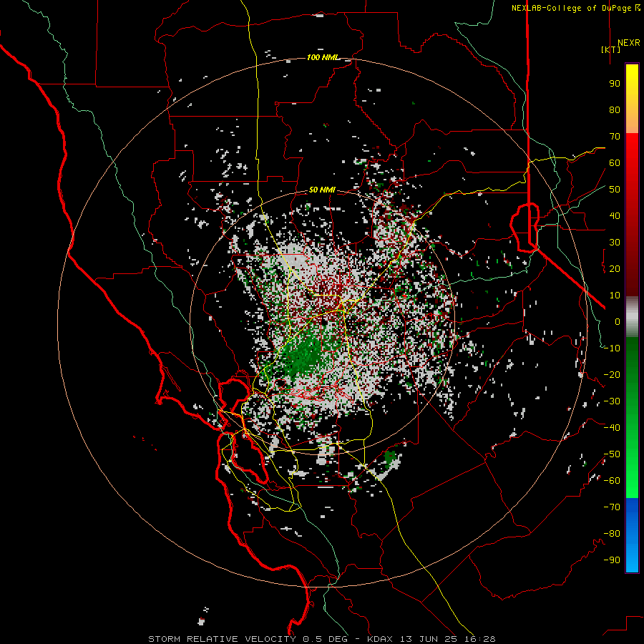The height and width of the screenshot is (644, 644).
Task: Click the -20 value on velocity scale
Action: tap(612, 375)
